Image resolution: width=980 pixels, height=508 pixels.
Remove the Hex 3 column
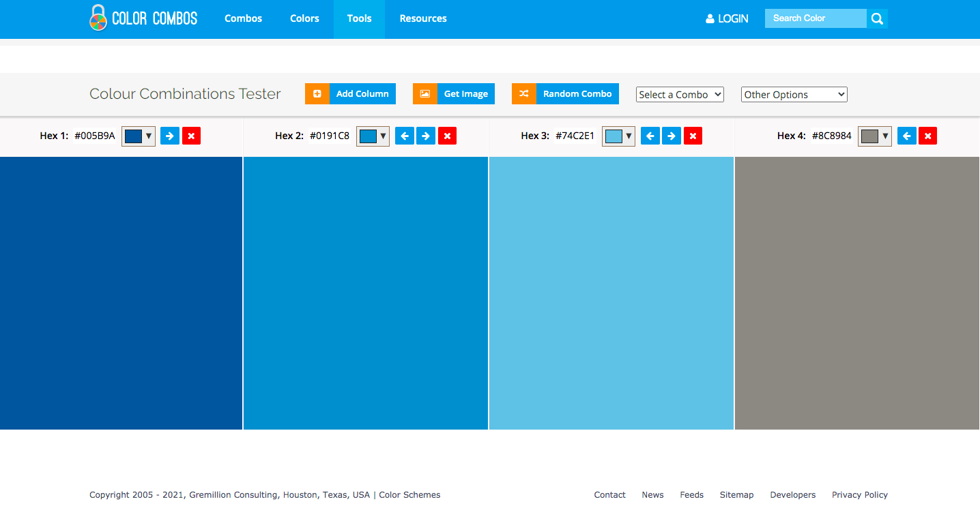coord(693,136)
